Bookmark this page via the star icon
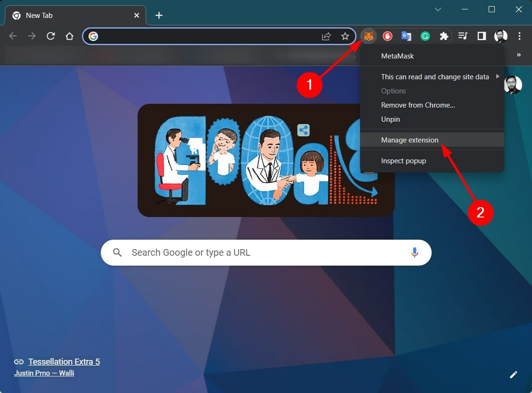Screen dimensions: 532x393 (344, 36)
